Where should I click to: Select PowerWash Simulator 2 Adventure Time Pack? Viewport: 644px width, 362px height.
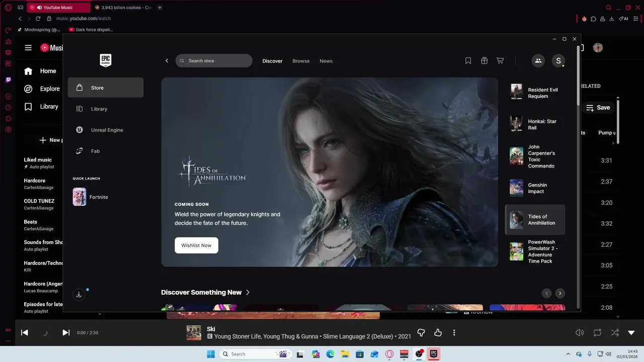tap(535, 251)
